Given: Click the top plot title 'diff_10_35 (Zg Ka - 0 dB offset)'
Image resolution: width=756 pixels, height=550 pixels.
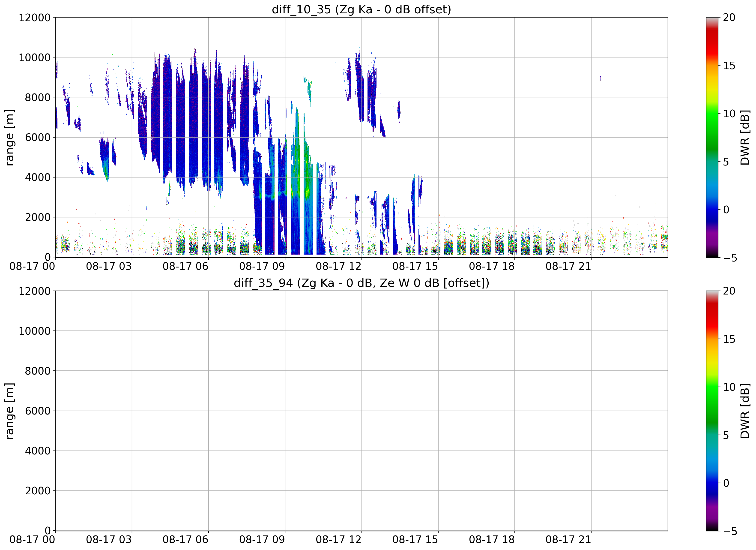Looking at the screenshot, I should 361,9.
